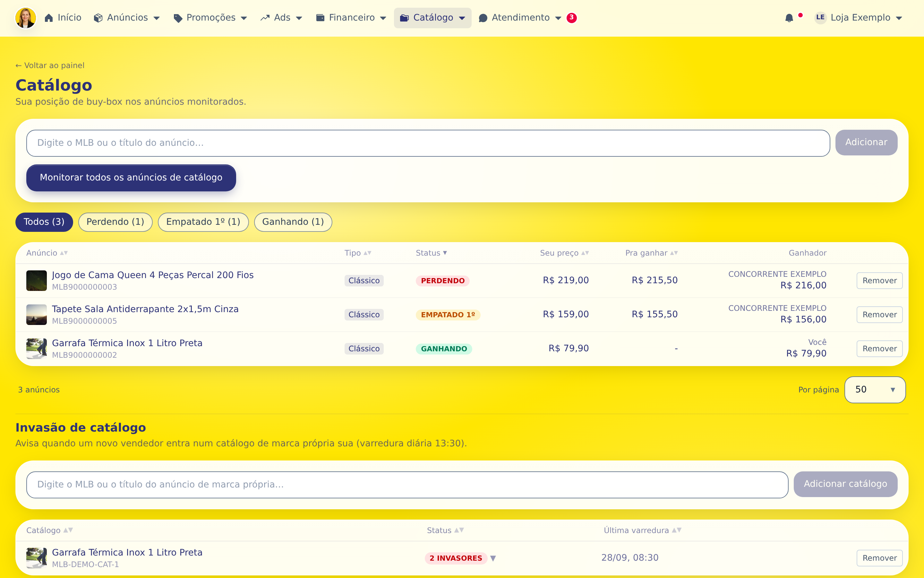
Task: Click the Adicionar catálogo button
Action: coord(845,484)
